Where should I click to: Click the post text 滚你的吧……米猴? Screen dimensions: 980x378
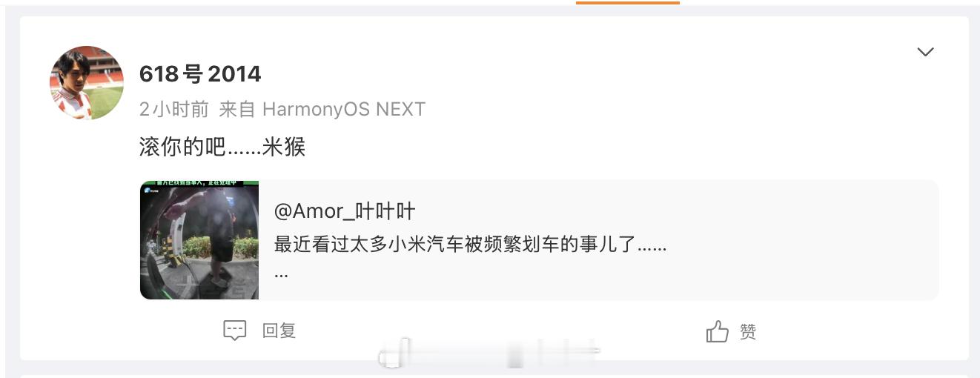coord(222,147)
